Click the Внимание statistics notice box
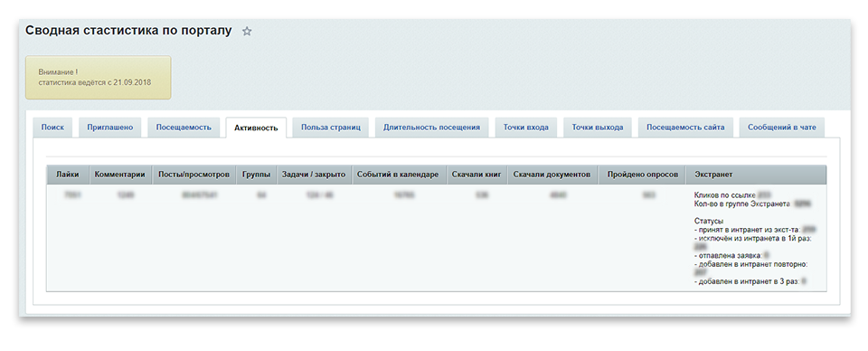868x351 pixels. click(x=98, y=78)
